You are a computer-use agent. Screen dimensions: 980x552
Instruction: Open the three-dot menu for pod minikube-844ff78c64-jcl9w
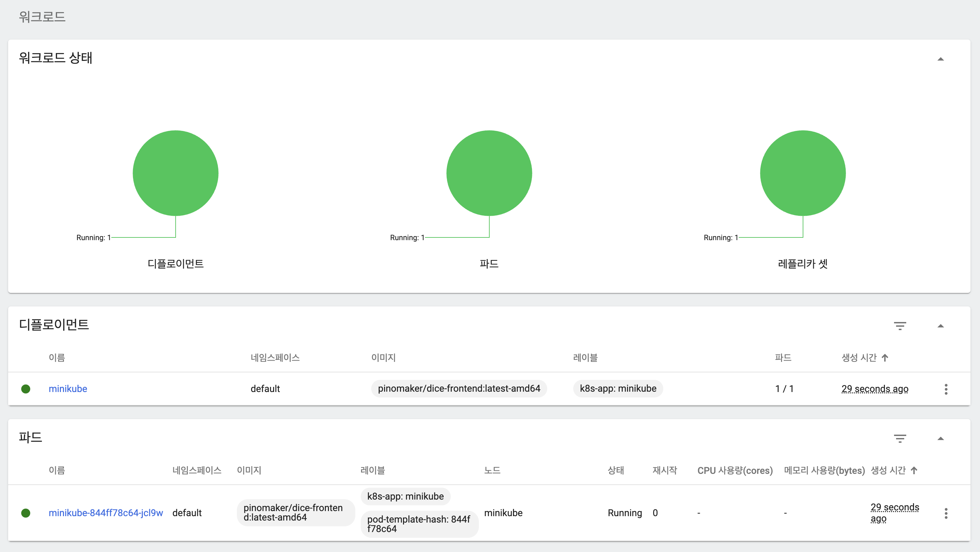coord(946,513)
